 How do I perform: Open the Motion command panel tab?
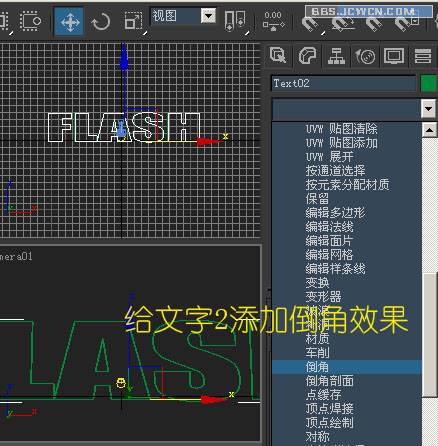pyautogui.click(x=365, y=55)
